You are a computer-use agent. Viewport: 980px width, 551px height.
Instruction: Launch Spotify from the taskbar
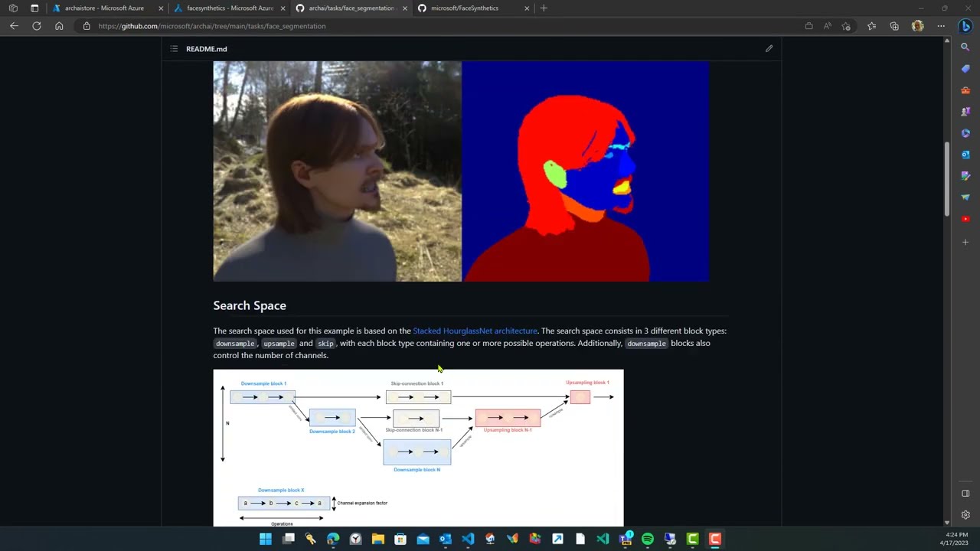click(647, 539)
